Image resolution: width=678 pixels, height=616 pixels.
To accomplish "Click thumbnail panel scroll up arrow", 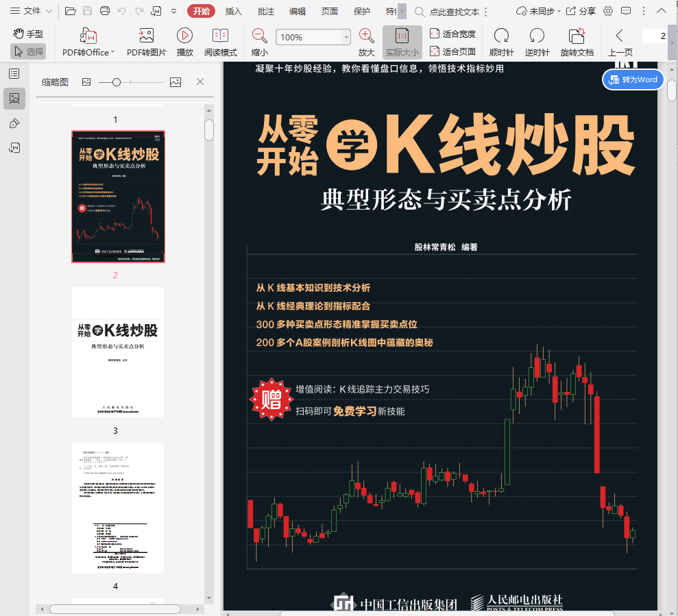I will (x=209, y=111).
